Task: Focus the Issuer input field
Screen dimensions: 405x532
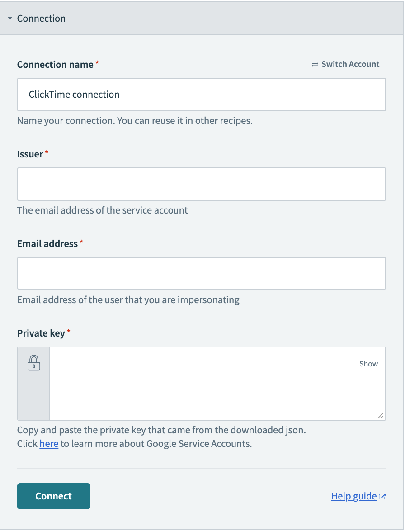Action: (x=202, y=184)
